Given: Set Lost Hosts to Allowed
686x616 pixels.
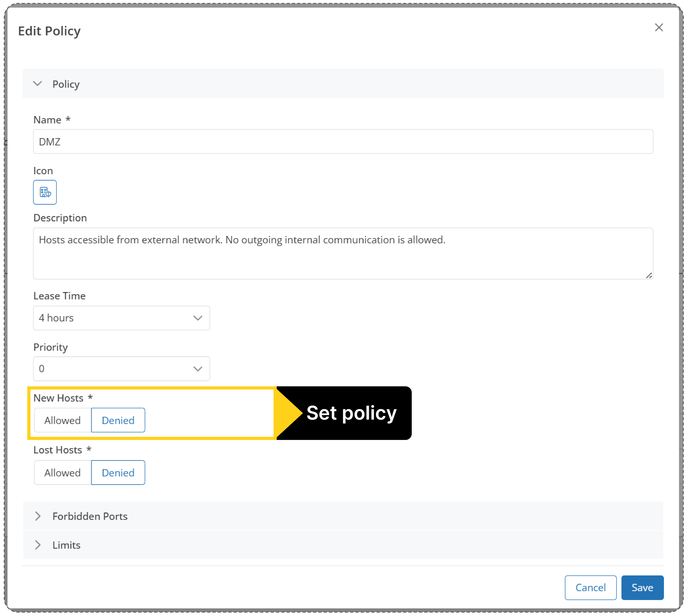Looking at the screenshot, I should (x=63, y=472).
